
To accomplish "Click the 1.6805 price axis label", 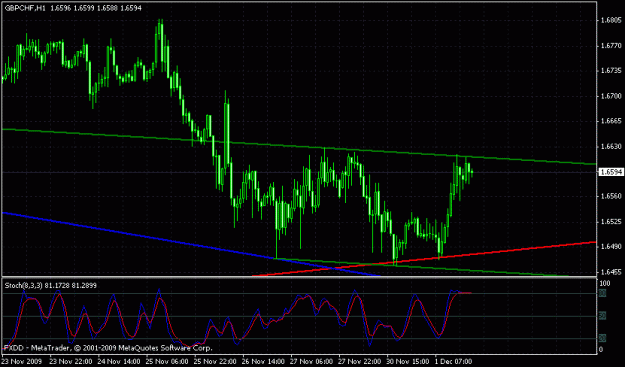I will click(x=611, y=20).
